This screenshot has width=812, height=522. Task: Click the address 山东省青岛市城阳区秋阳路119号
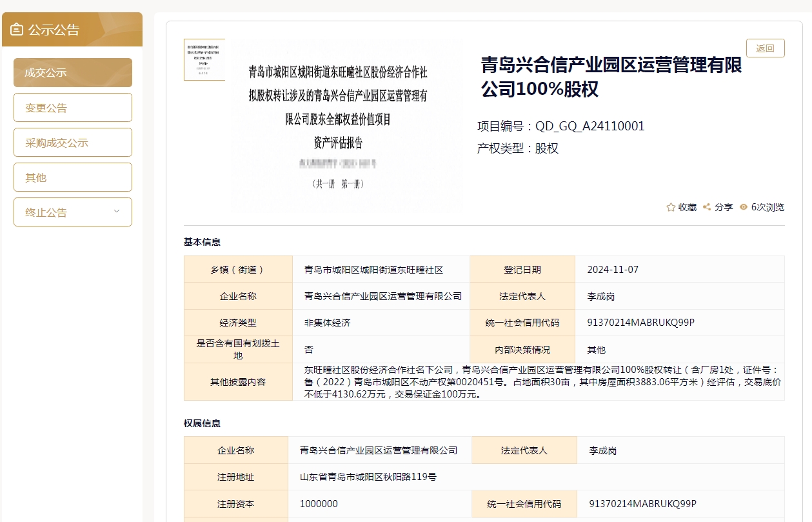[368, 477]
